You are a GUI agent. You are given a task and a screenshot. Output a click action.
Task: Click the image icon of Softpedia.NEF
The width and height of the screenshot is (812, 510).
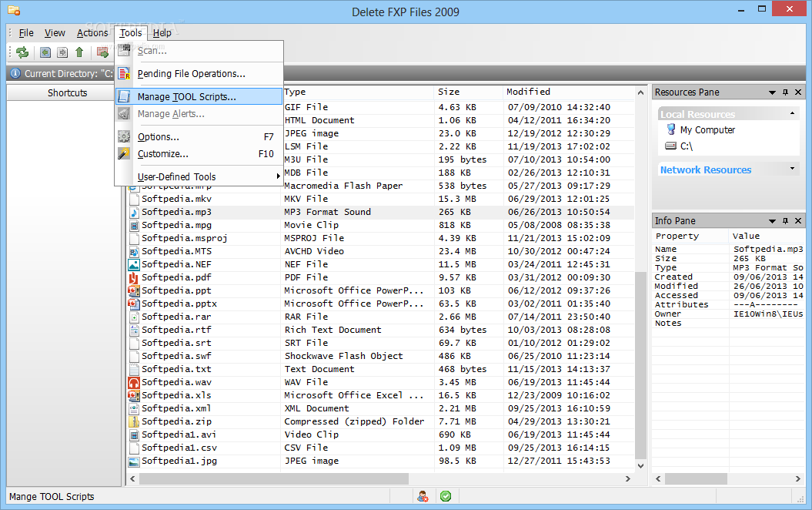[x=134, y=264]
